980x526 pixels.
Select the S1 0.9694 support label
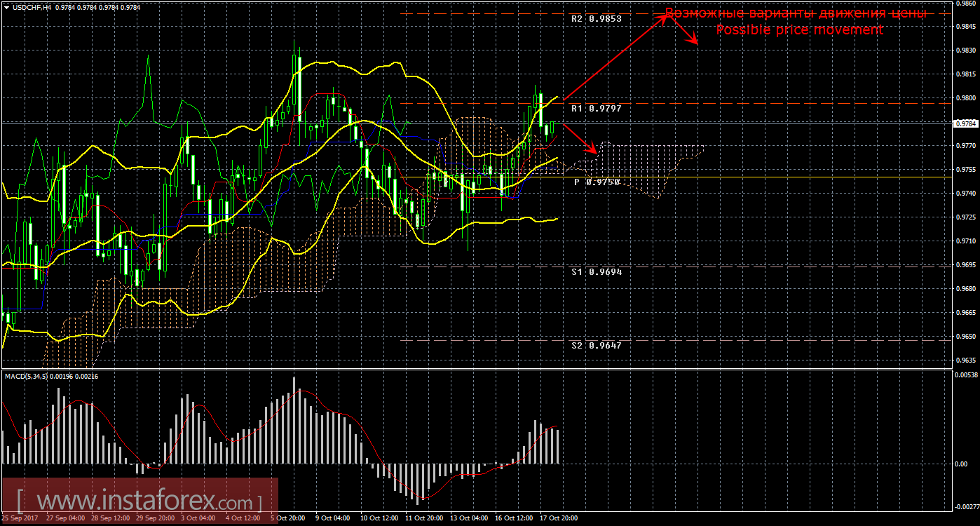597,271
